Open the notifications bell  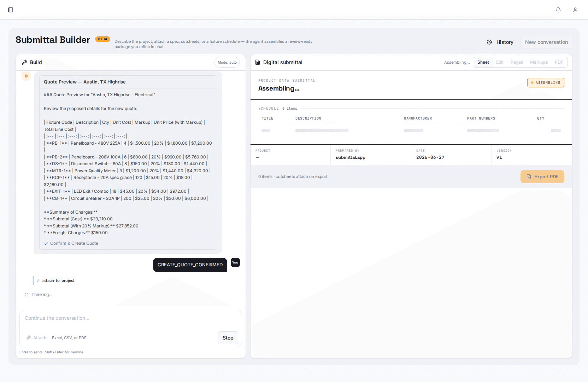pyautogui.click(x=558, y=10)
